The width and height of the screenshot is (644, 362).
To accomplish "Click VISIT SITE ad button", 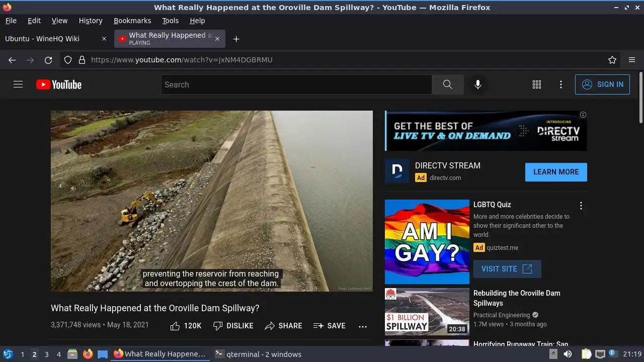I will coord(507,269).
